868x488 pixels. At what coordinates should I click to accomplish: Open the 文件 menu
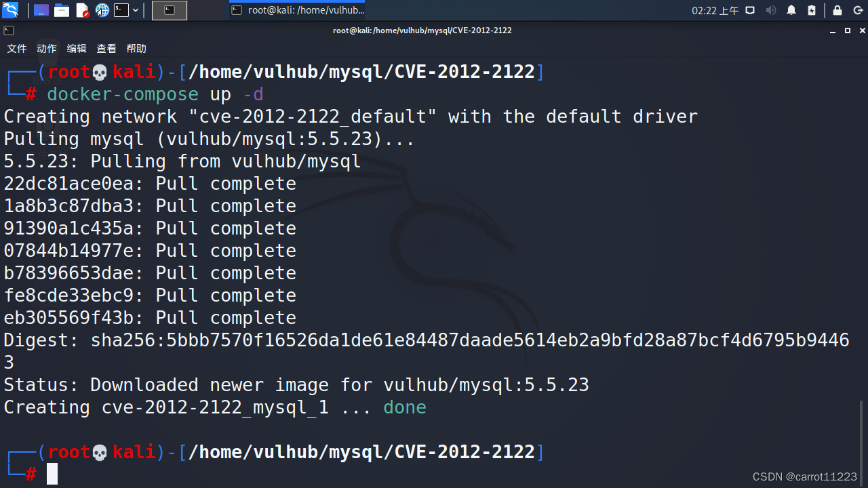click(x=16, y=48)
